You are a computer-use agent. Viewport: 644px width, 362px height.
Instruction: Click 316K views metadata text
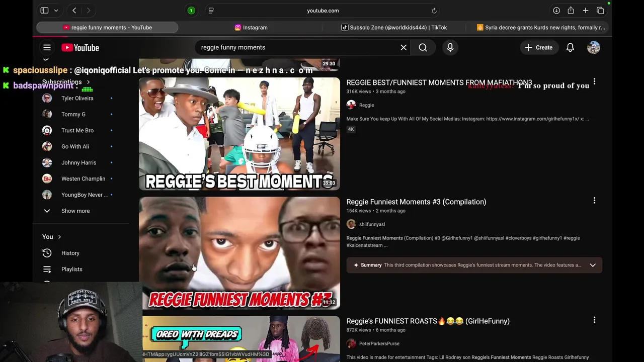pyautogui.click(x=358, y=92)
